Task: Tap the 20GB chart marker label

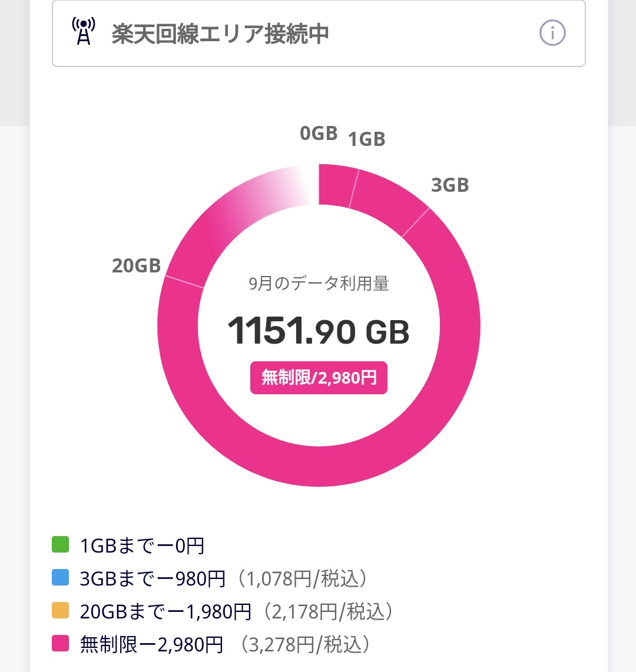Action: coord(137,266)
